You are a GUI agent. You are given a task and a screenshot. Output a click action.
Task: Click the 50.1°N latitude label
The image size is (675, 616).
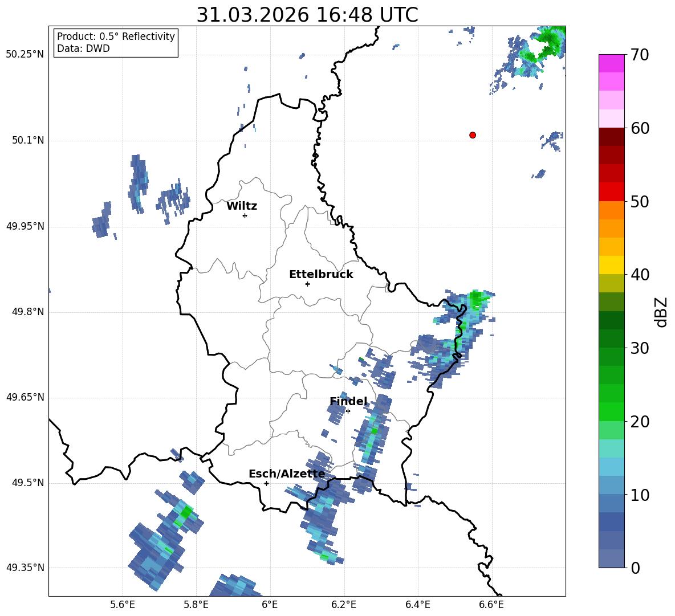[x=28, y=140]
